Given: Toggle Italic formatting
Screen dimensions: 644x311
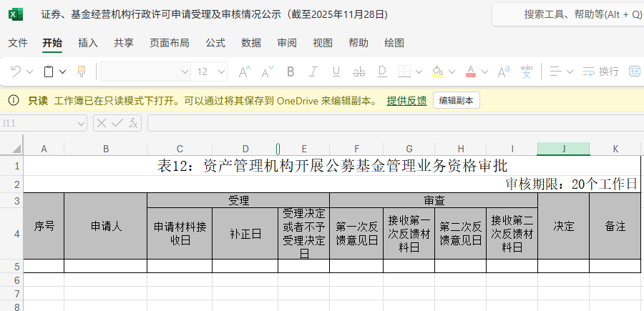Looking at the screenshot, I should pyautogui.click(x=313, y=71).
